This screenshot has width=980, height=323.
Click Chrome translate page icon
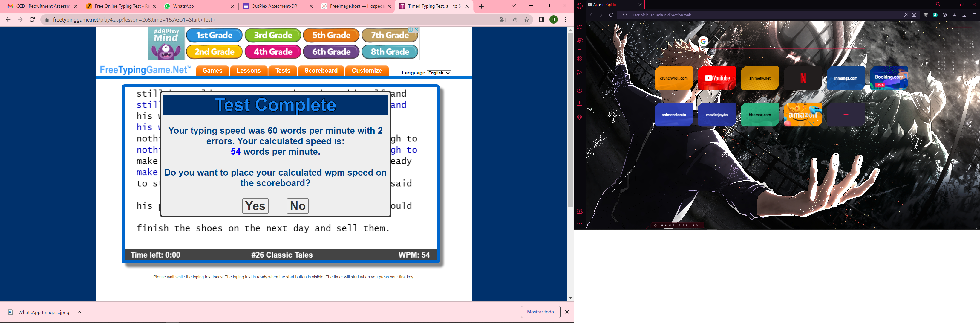[x=502, y=20]
